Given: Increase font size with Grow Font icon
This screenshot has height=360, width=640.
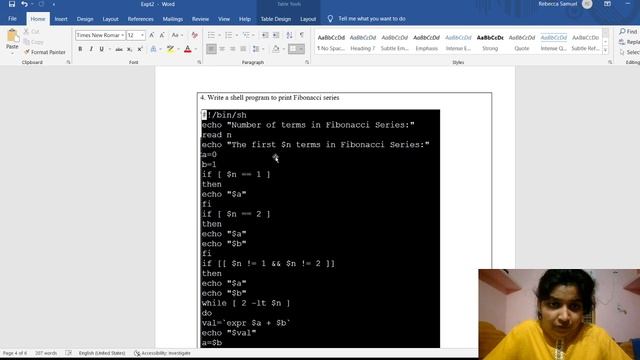Looking at the screenshot, I should click(x=152, y=36).
